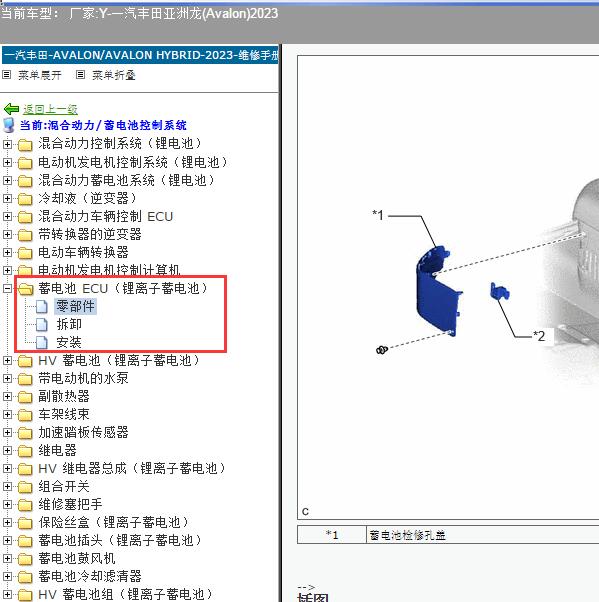Open the 安装 page
This screenshot has width=599, height=602.
tap(69, 342)
